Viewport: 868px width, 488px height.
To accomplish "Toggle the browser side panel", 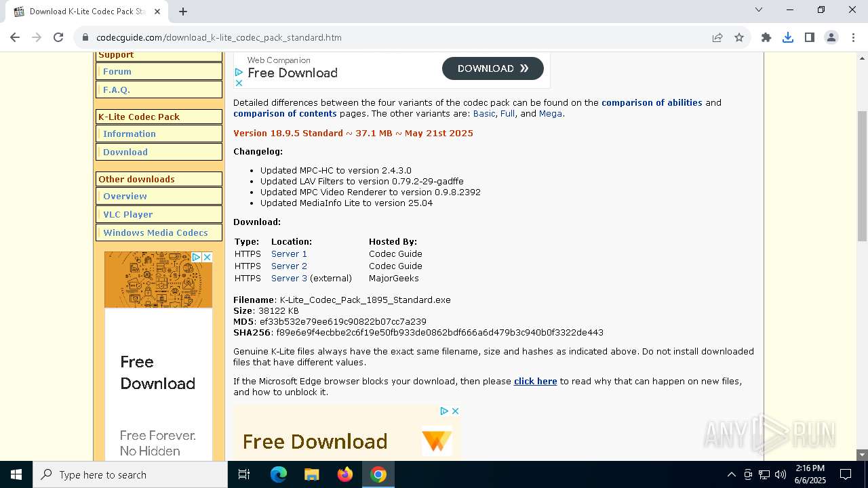I will coord(810,37).
